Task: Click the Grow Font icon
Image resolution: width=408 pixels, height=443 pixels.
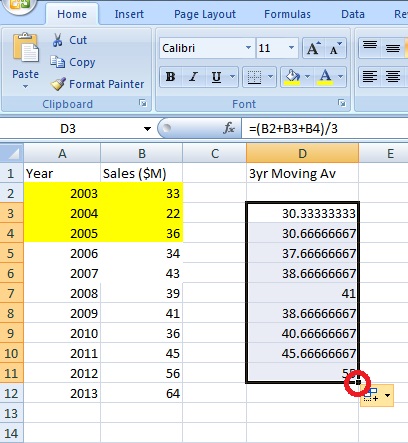Action: click(313, 49)
